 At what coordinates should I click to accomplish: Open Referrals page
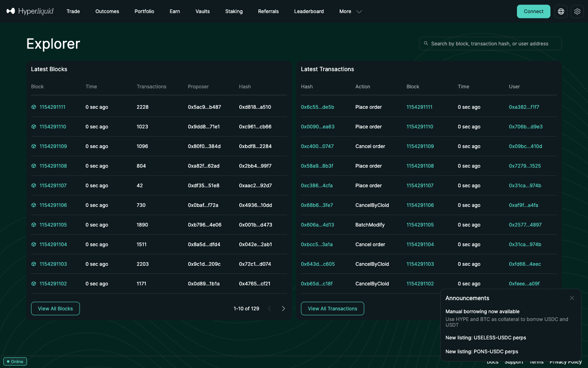pos(268,11)
